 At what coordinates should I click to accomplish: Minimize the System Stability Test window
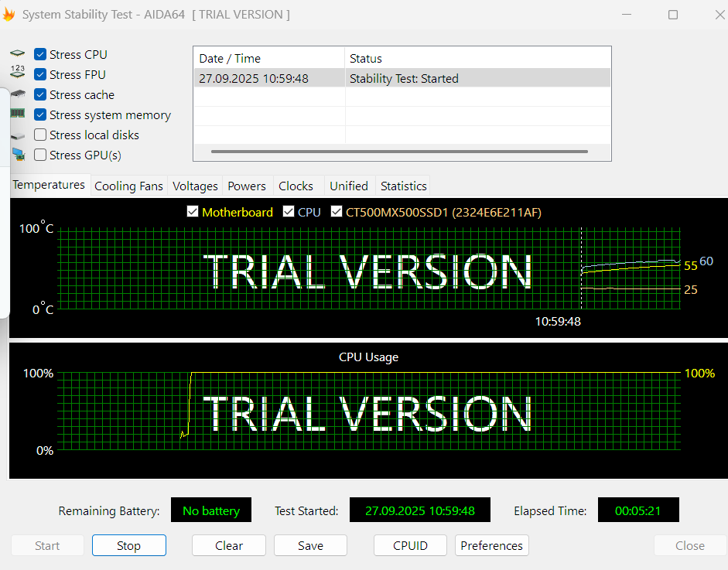[627, 15]
